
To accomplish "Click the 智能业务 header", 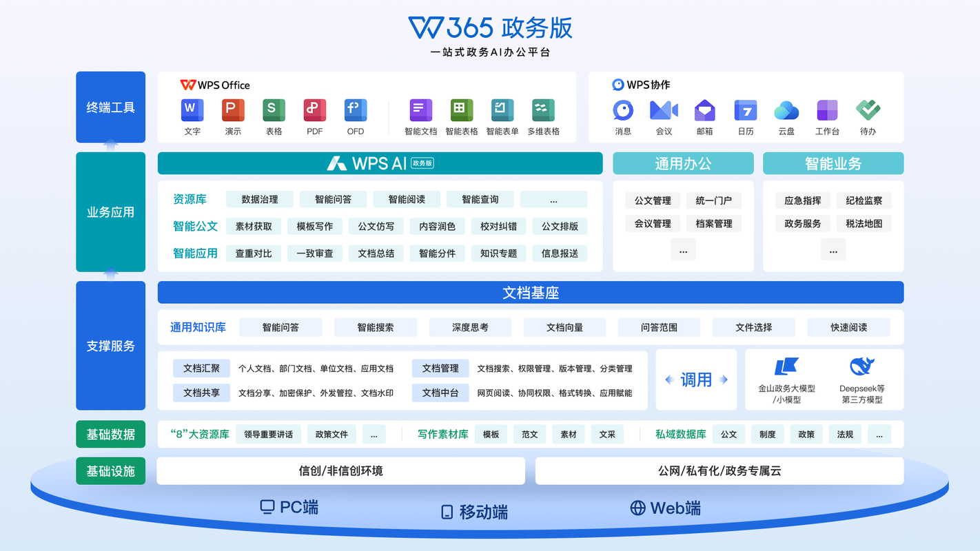I will click(x=833, y=163).
